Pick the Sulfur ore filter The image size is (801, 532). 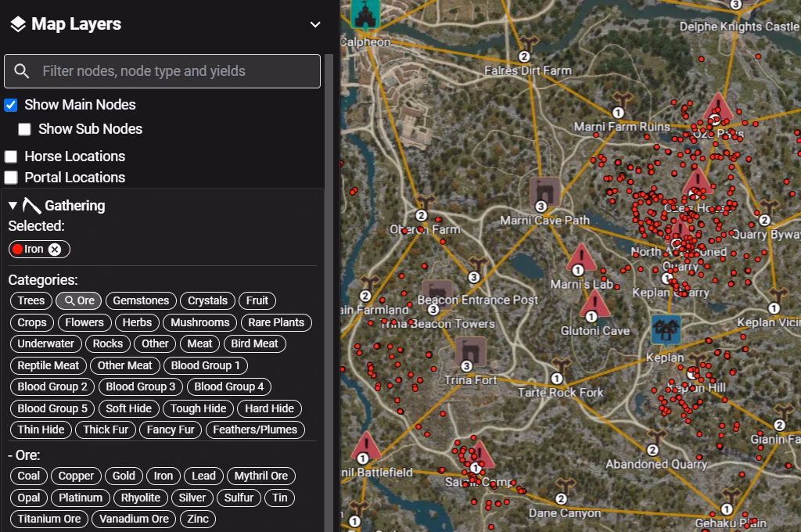point(239,498)
